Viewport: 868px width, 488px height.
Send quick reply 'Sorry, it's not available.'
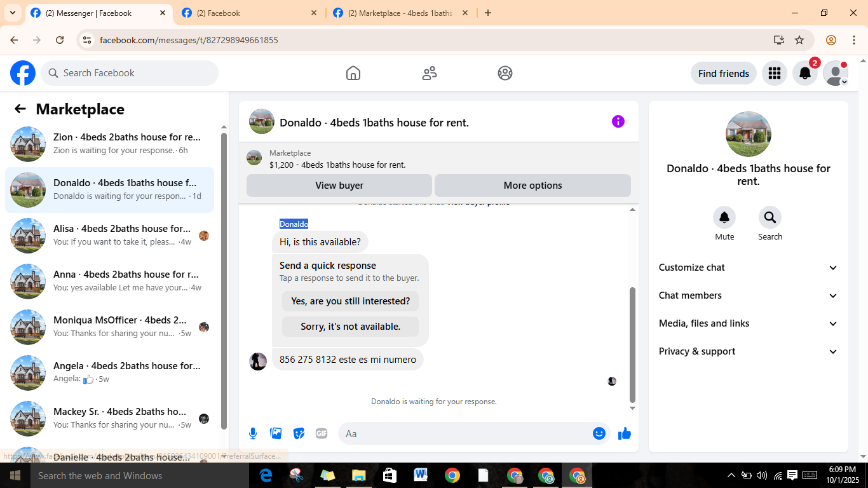pyautogui.click(x=350, y=327)
